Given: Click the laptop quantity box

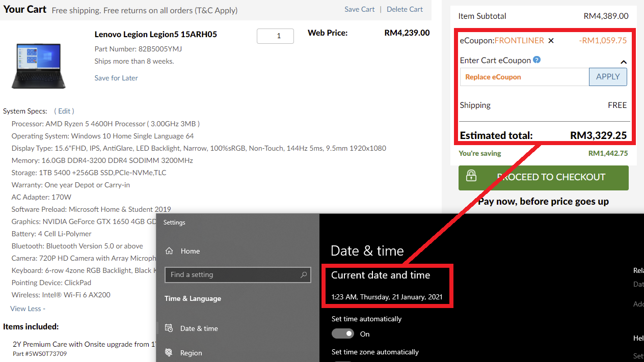Looking at the screenshot, I should pos(275,36).
